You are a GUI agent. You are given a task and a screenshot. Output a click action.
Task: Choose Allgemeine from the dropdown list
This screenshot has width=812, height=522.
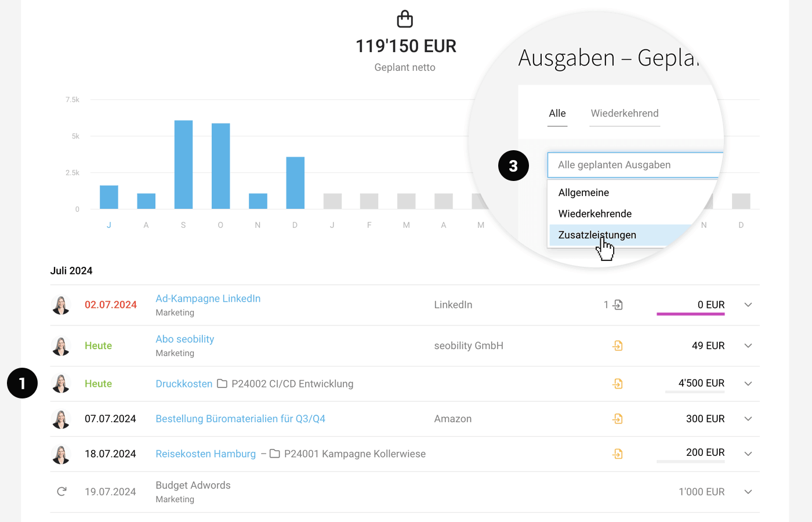click(583, 193)
